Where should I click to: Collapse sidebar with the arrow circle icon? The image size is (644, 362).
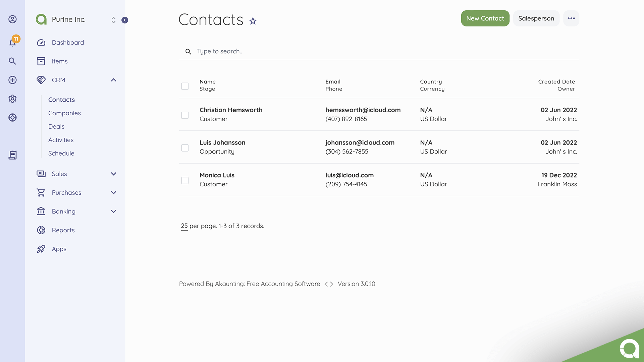click(x=125, y=20)
